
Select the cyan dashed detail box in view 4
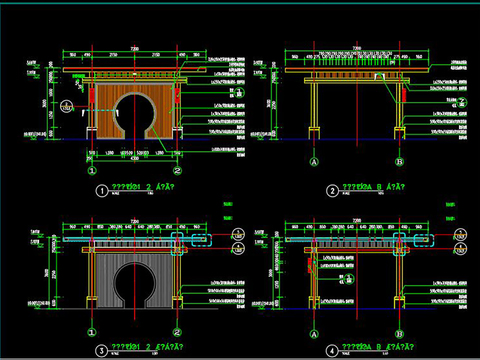[x=424, y=240]
